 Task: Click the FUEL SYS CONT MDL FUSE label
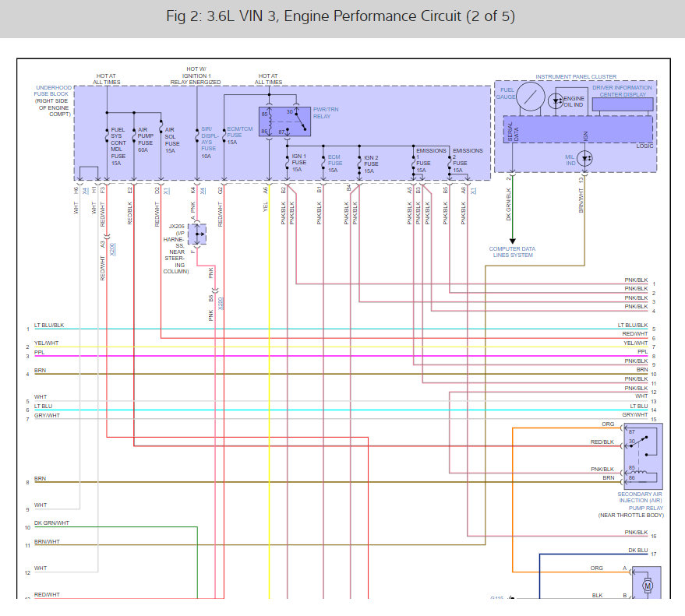(x=118, y=146)
